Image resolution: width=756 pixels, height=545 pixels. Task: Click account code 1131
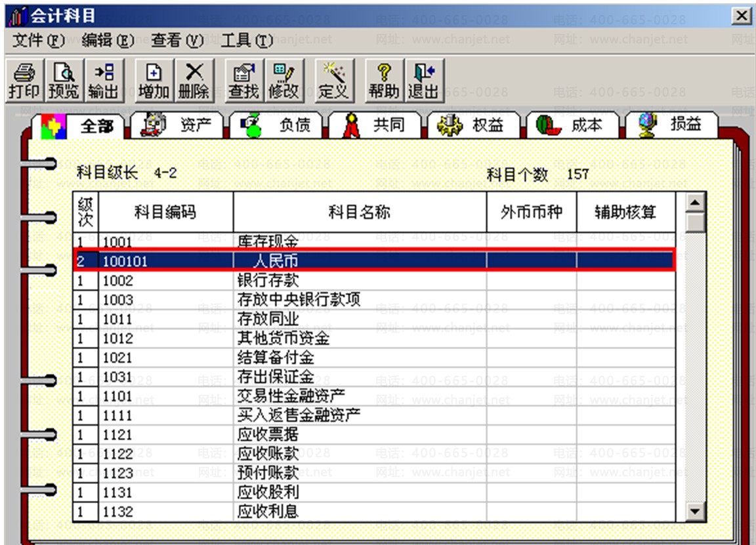pyautogui.click(x=117, y=493)
